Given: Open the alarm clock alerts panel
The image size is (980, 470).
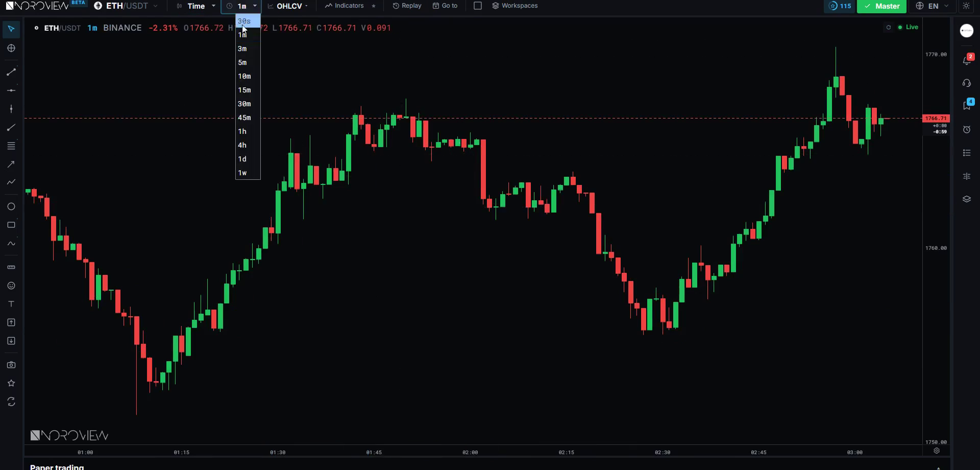Looking at the screenshot, I should (x=967, y=130).
